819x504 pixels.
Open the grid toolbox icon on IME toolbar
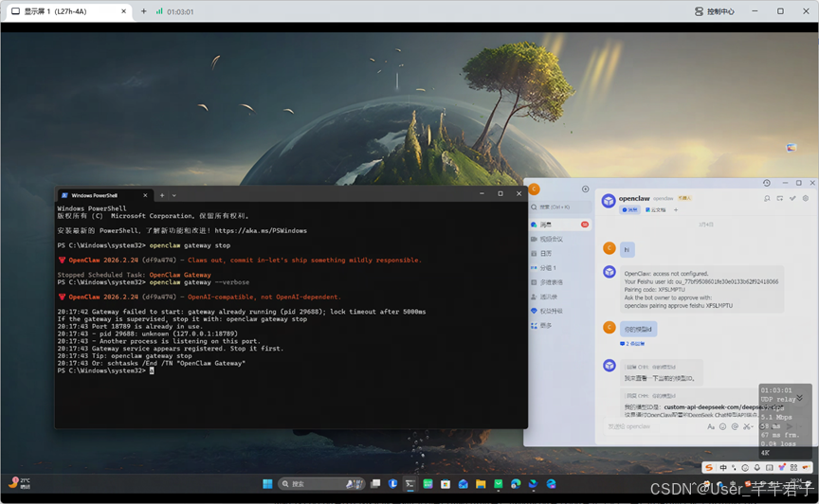(x=794, y=467)
